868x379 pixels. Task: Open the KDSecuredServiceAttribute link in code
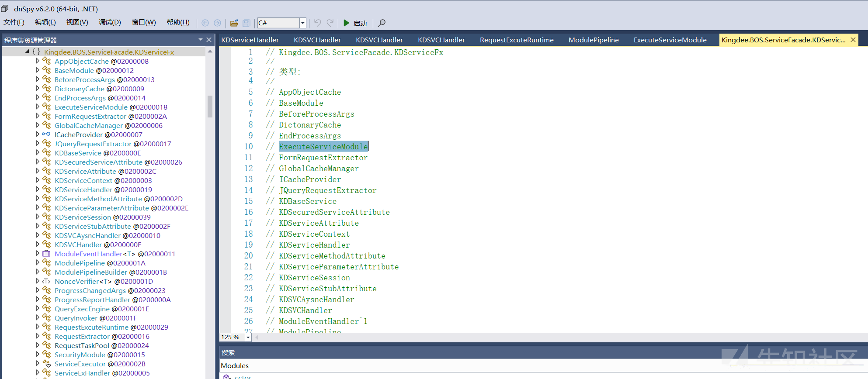click(x=334, y=212)
